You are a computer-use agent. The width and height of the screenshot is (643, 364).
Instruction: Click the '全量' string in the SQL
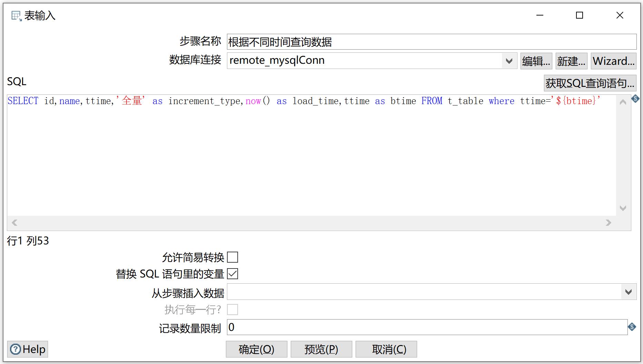click(x=131, y=101)
